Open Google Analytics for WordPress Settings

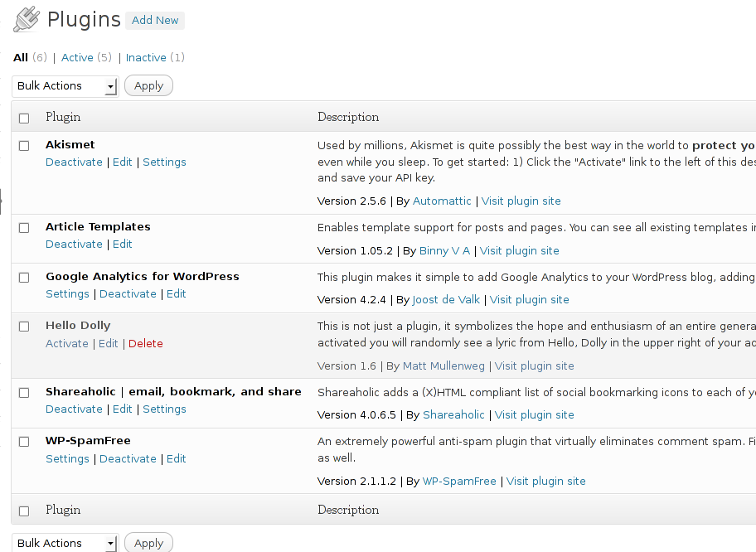pos(67,294)
